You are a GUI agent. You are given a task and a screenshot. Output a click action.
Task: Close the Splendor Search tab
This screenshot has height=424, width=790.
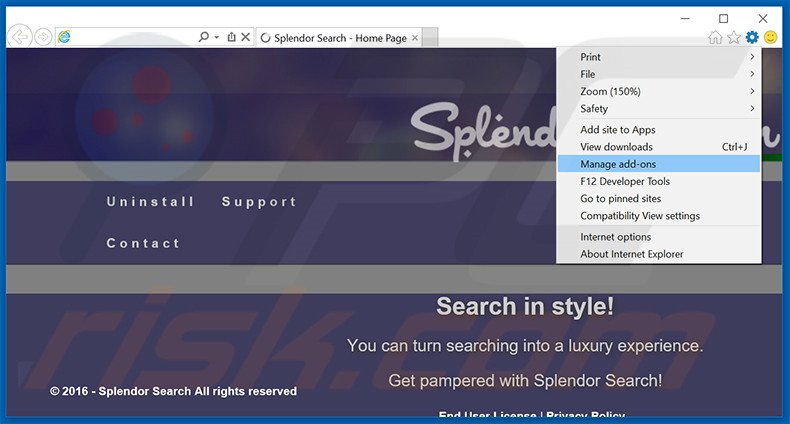tap(415, 38)
